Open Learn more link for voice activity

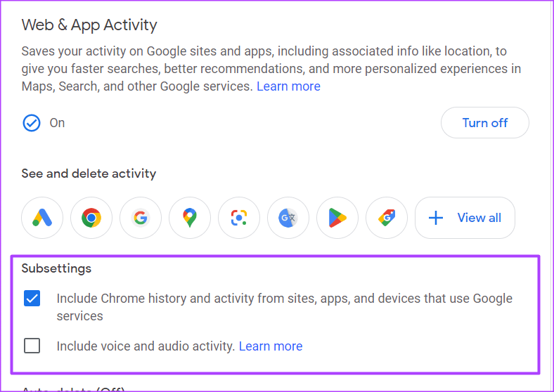coord(271,346)
